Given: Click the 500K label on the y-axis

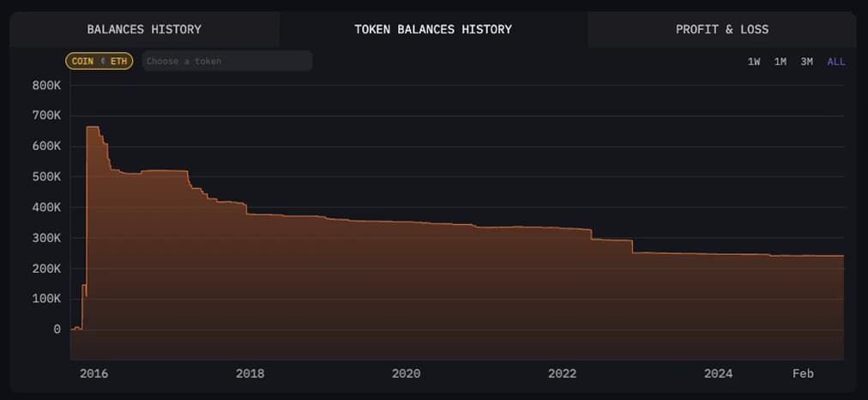Looking at the screenshot, I should (x=46, y=177).
